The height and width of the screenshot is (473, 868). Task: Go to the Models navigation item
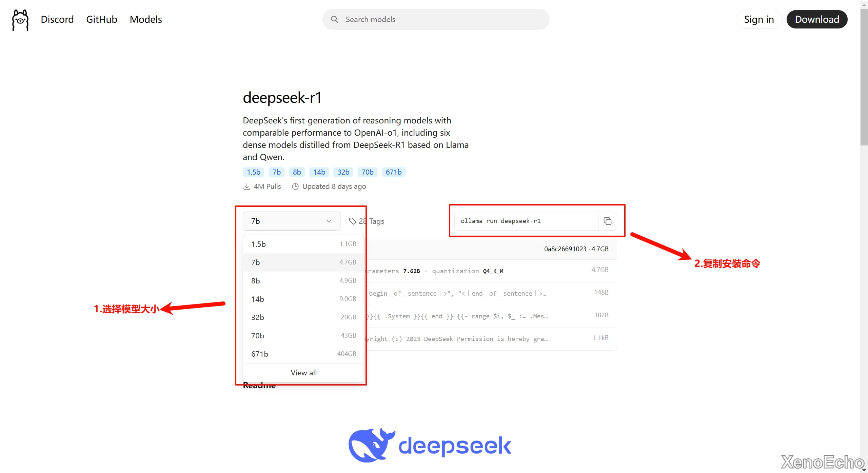146,19
